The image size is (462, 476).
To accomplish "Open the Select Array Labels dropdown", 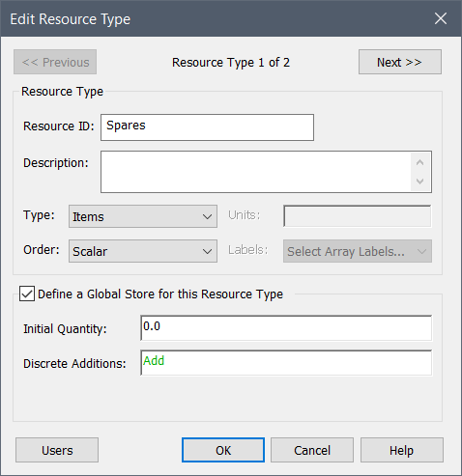I will tap(358, 251).
